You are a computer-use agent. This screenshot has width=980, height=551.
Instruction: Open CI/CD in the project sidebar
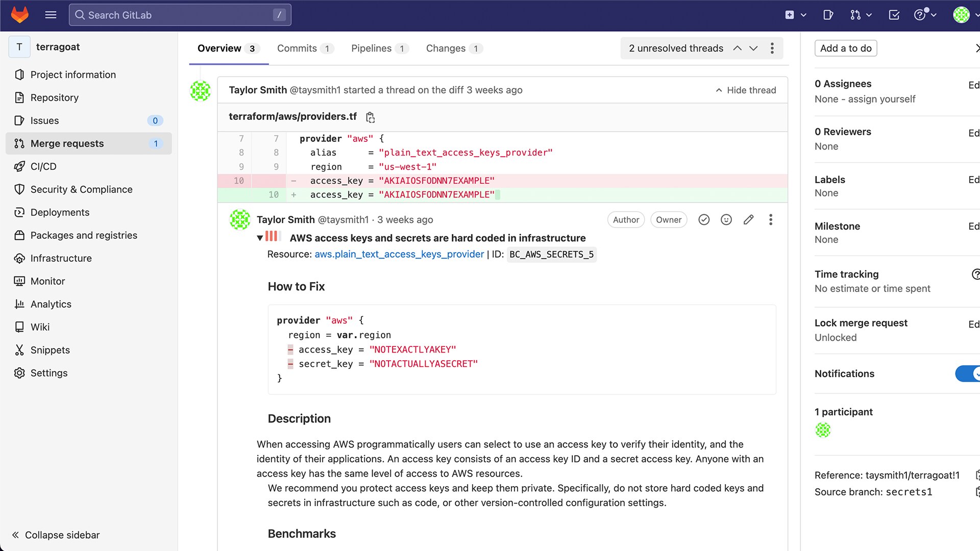tap(43, 166)
